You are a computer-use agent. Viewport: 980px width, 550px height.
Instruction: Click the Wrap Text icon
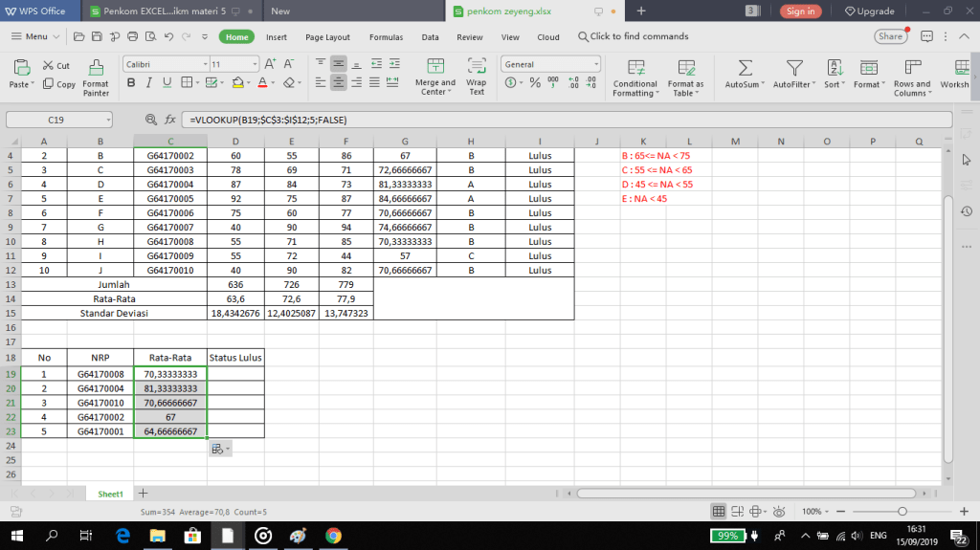477,67
